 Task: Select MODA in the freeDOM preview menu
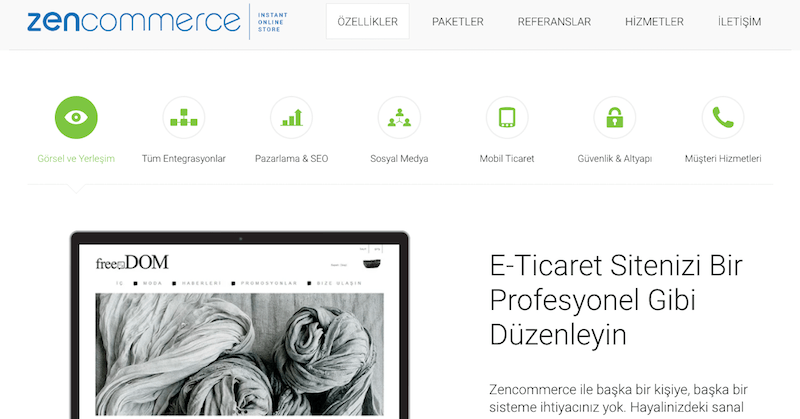click(x=152, y=283)
